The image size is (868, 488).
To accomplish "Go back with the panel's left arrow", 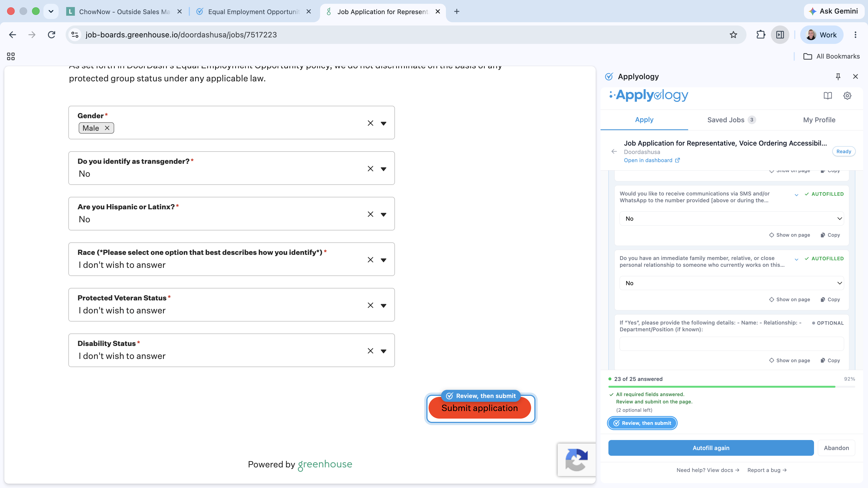I will [614, 152].
